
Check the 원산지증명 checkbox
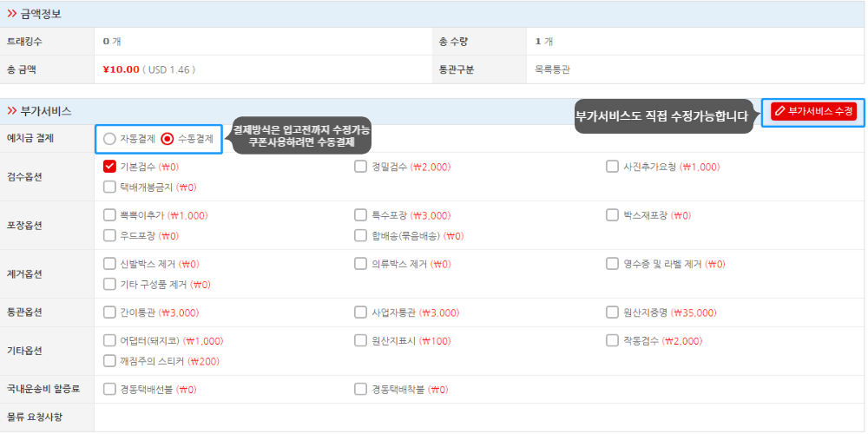click(612, 312)
